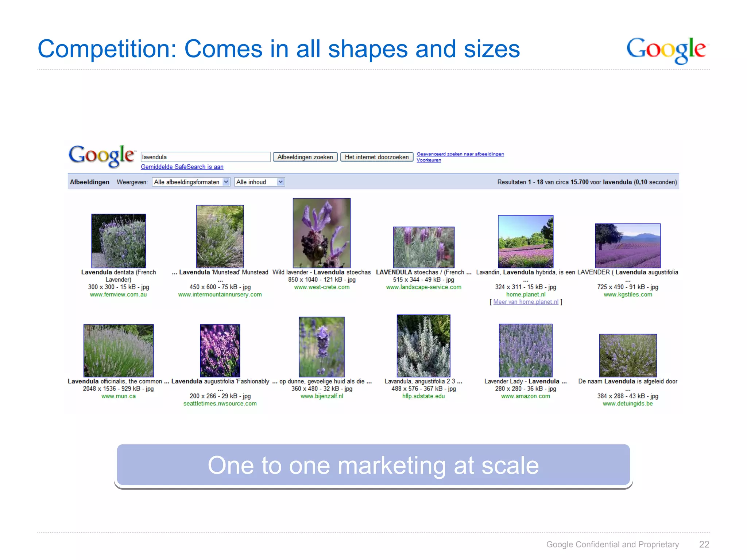The width and height of the screenshot is (747, 560).
Task: Click the One to one marketing banner
Action: 373,465
